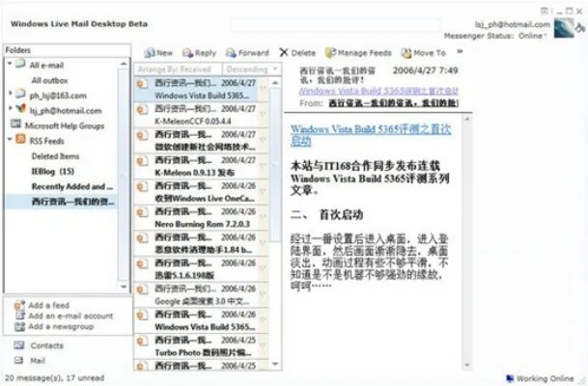Click the From sender name link
Viewport: 588px width, 386px height.
click(x=393, y=103)
